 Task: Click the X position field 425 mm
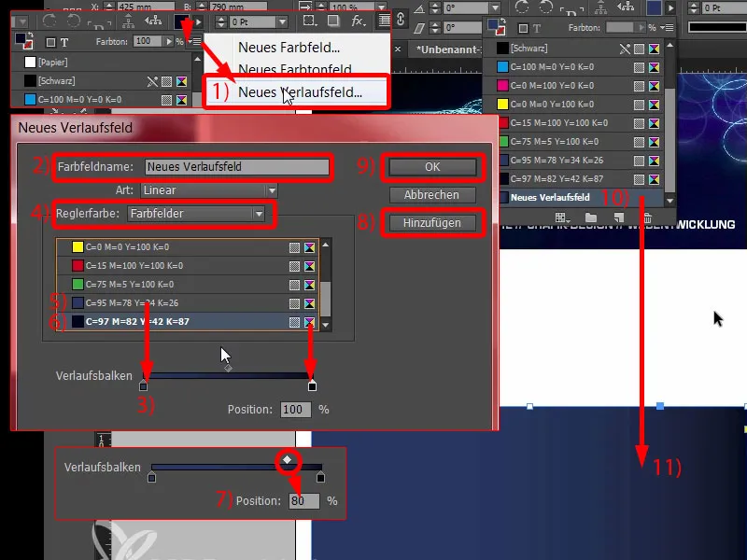tap(148, 7)
